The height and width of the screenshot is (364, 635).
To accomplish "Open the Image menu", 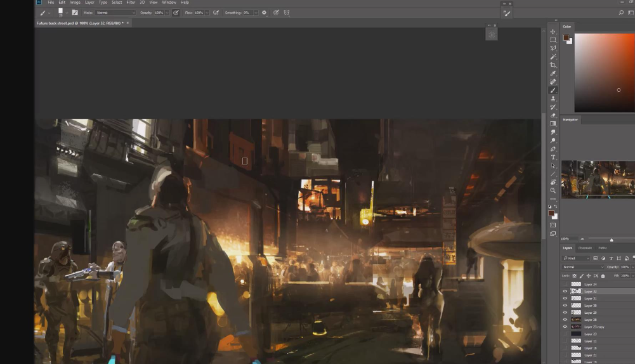I will pyautogui.click(x=75, y=3).
